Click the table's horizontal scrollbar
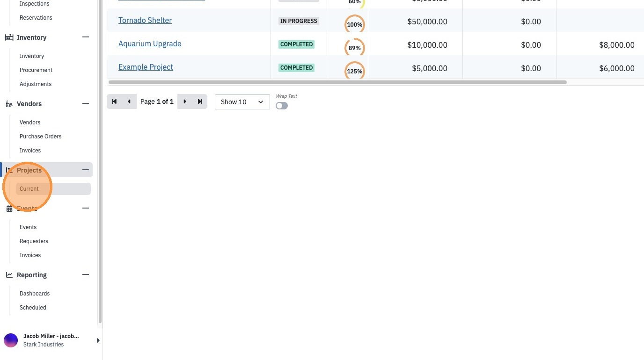This screenshot has width=644, height=360. click(x=337, y=82)
